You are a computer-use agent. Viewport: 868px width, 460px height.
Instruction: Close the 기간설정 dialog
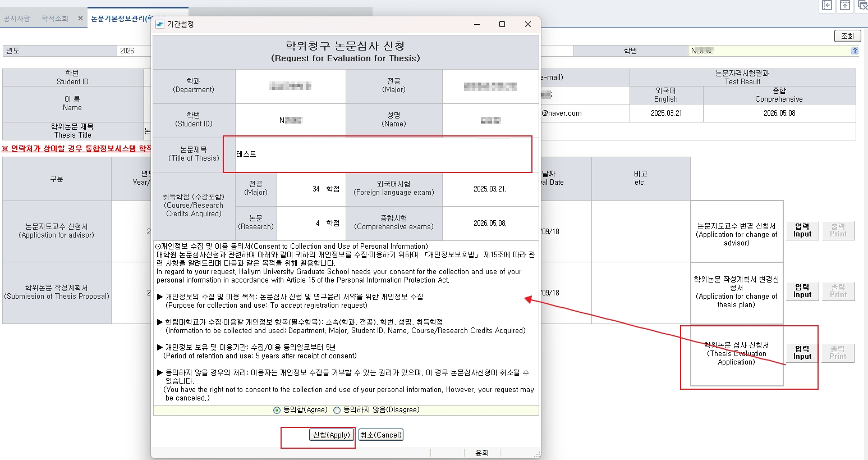[527, 24]
